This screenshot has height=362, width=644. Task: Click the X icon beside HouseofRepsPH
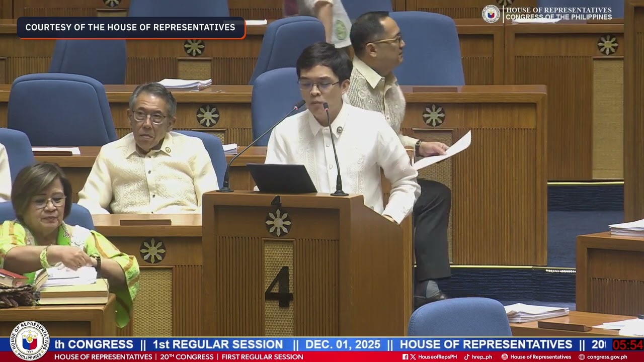tap(413, 357)
